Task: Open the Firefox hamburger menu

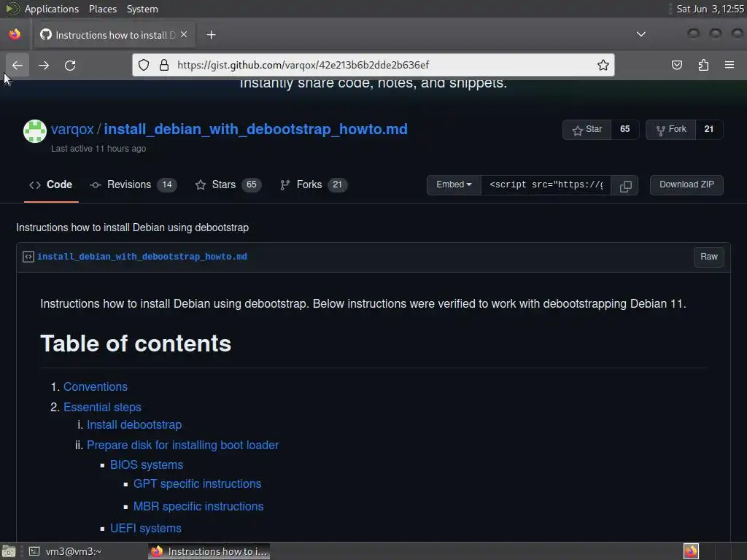Action: click(729, 65)
